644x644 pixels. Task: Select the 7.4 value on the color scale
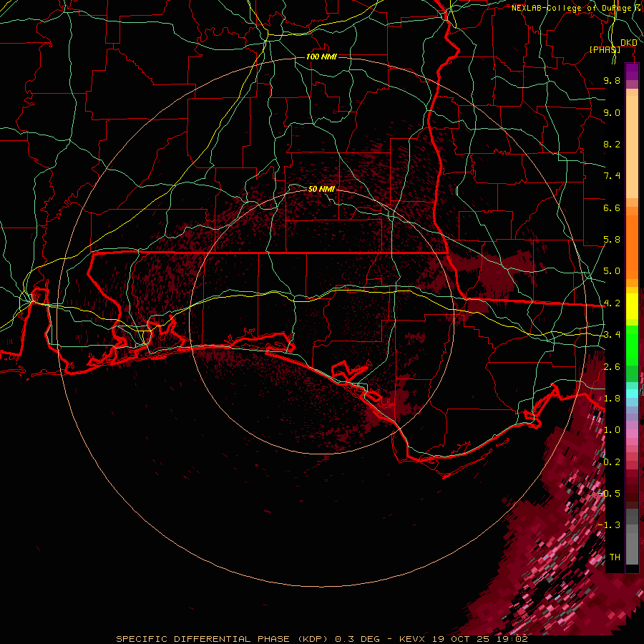click(612, 176)
